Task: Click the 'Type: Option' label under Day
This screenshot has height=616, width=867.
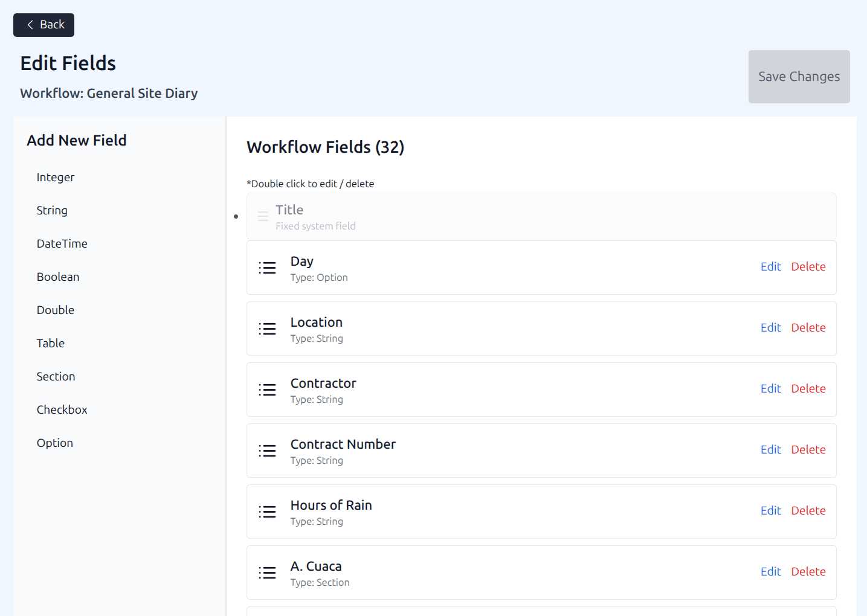Action: [319, 278]
